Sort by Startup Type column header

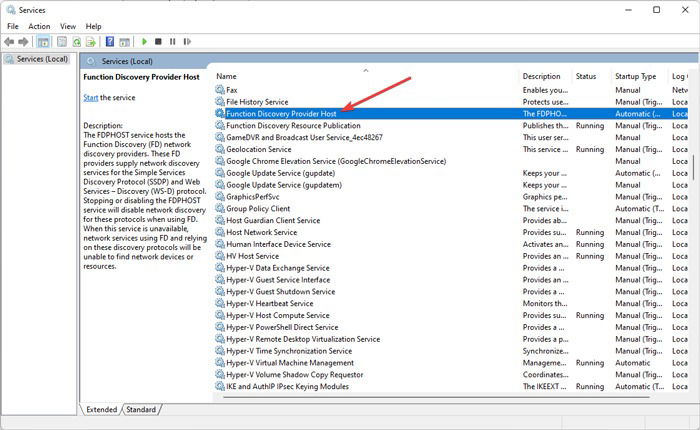[637, 76]
